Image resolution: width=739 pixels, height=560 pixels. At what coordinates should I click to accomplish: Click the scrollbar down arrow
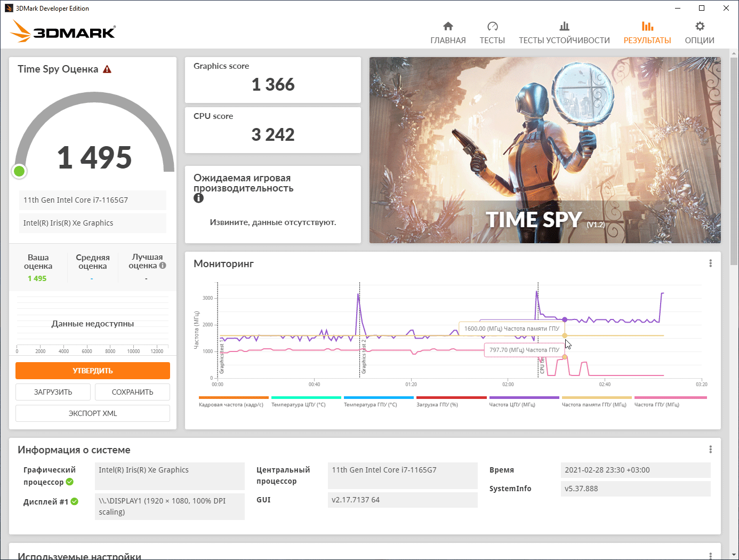[734, 555]
